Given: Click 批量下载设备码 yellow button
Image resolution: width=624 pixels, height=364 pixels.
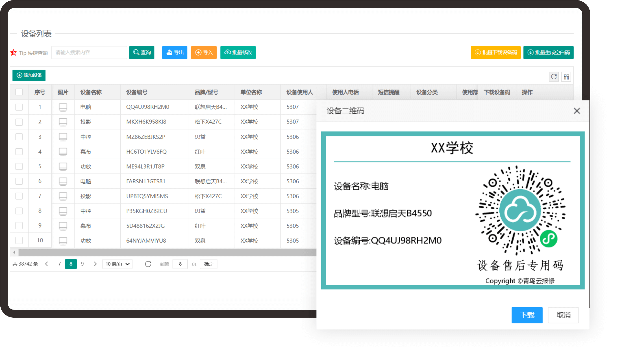Looking at the screenshot, I should coord(496,52).
